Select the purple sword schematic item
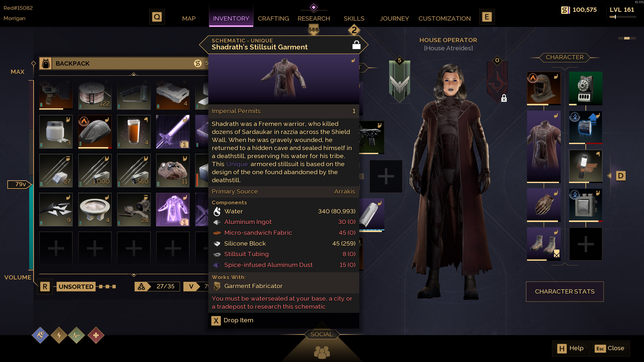The image size is (644, 362). click(x=173, y=132)
